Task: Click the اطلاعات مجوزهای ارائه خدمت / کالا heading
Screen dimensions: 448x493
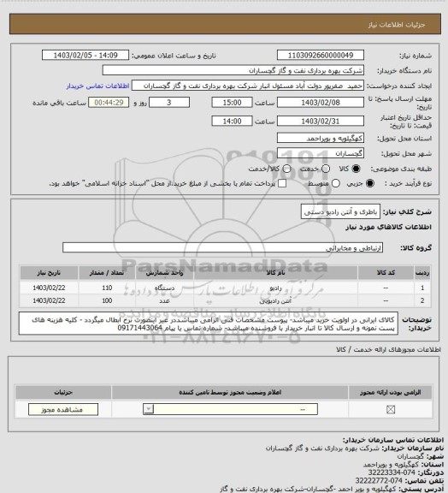Action: coord(388,349)
